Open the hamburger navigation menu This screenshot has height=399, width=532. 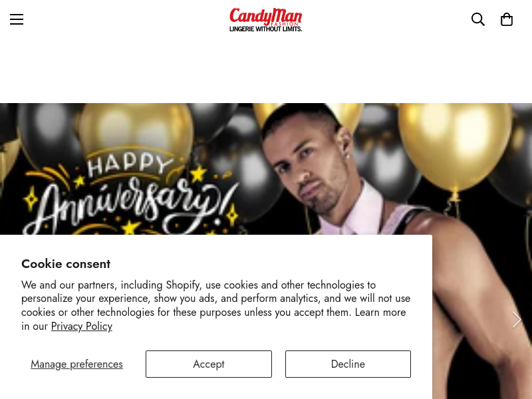[x=16, y=19]
